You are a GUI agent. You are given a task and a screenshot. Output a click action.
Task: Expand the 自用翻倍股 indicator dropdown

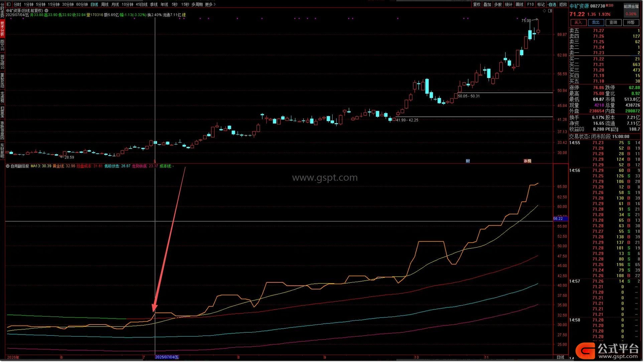[x=8, y=166]
